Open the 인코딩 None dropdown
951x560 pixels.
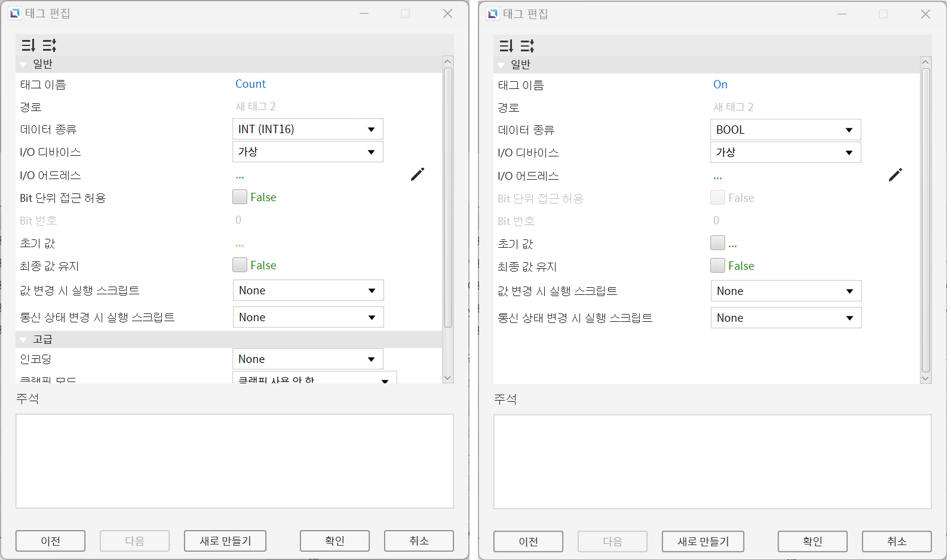tap(308, 359)
